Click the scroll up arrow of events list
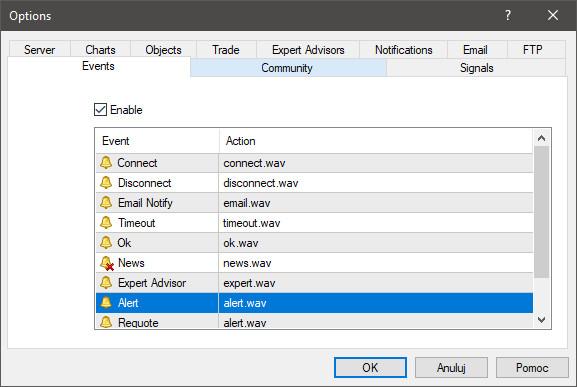This screenshot has height=387, width=577. click(x=541, y=138)
